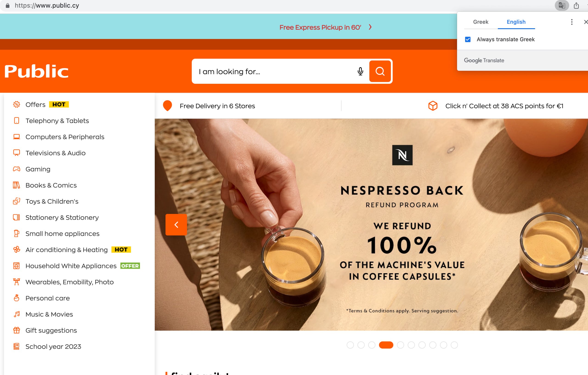Image resolution: width=588 pixels, height=375 pixels.
Task: Click the Gift suggestions present icon
Action: [x=17, y=330]
